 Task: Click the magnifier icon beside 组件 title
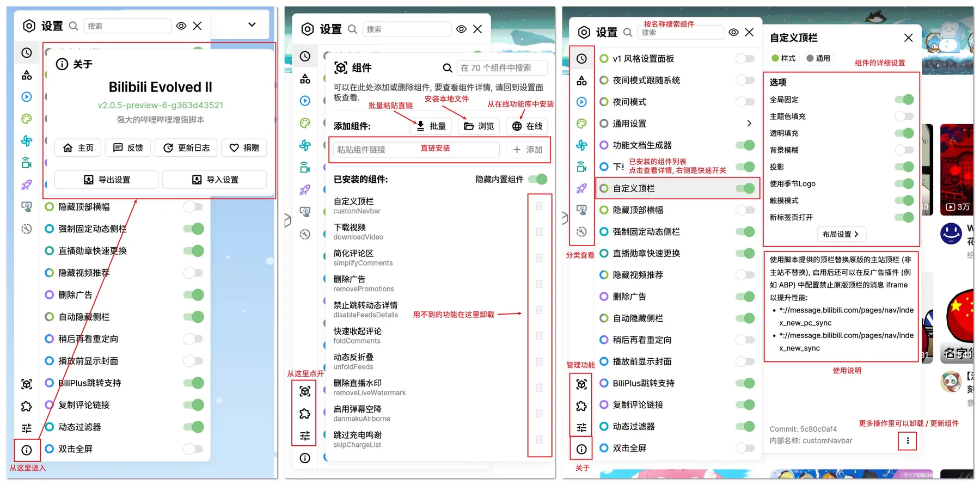point(447,68)
